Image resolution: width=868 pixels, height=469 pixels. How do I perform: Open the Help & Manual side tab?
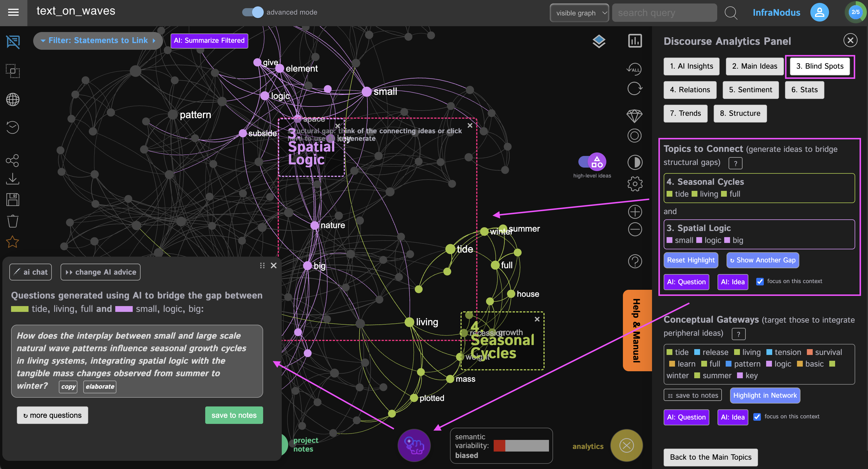(x=637, y=330)
